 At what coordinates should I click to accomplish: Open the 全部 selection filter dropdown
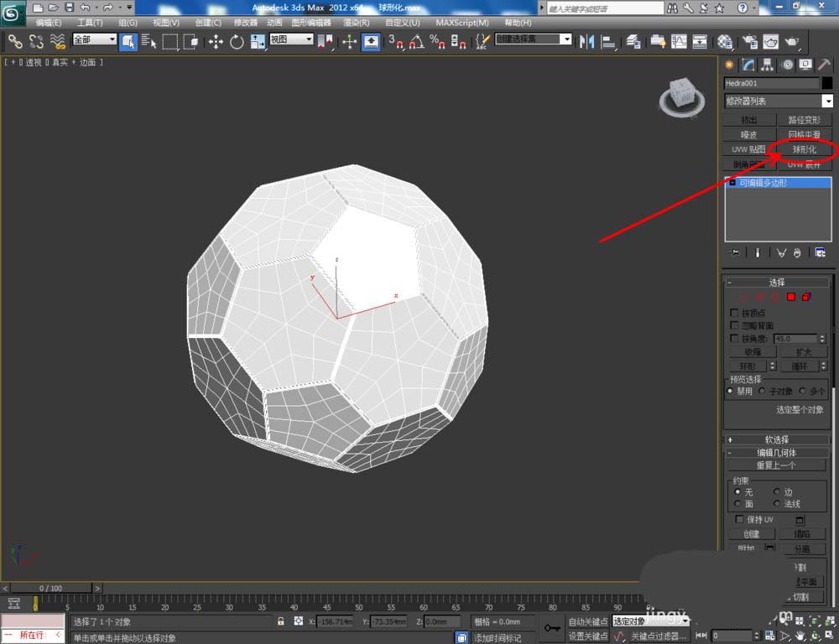click(x=94, y=39)
